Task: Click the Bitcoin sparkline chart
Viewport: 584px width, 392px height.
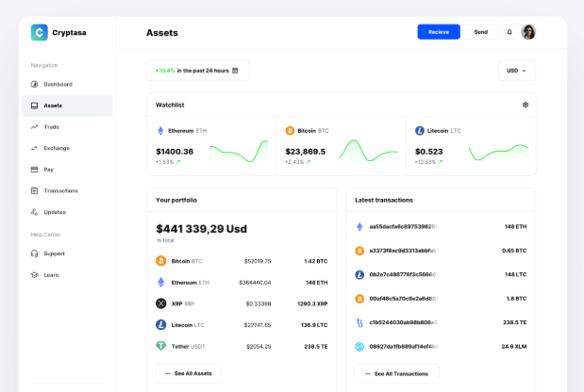Action: pos(368,151)
